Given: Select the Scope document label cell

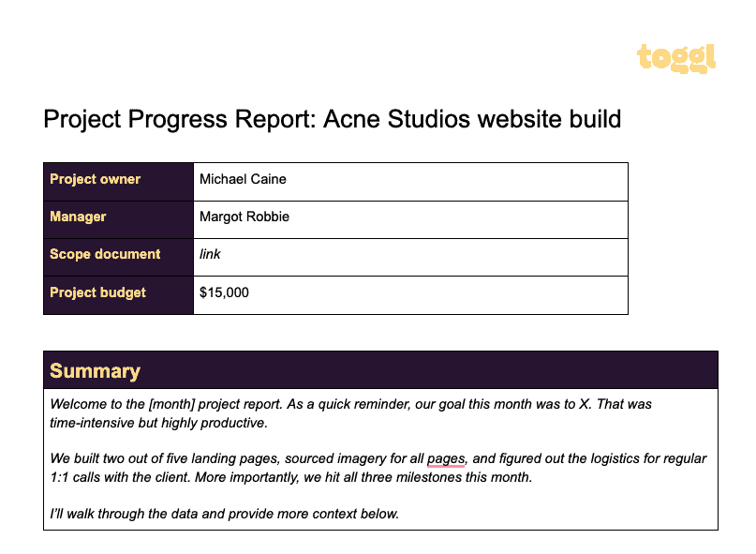Looking at the screenshot, I should [118, 255].
